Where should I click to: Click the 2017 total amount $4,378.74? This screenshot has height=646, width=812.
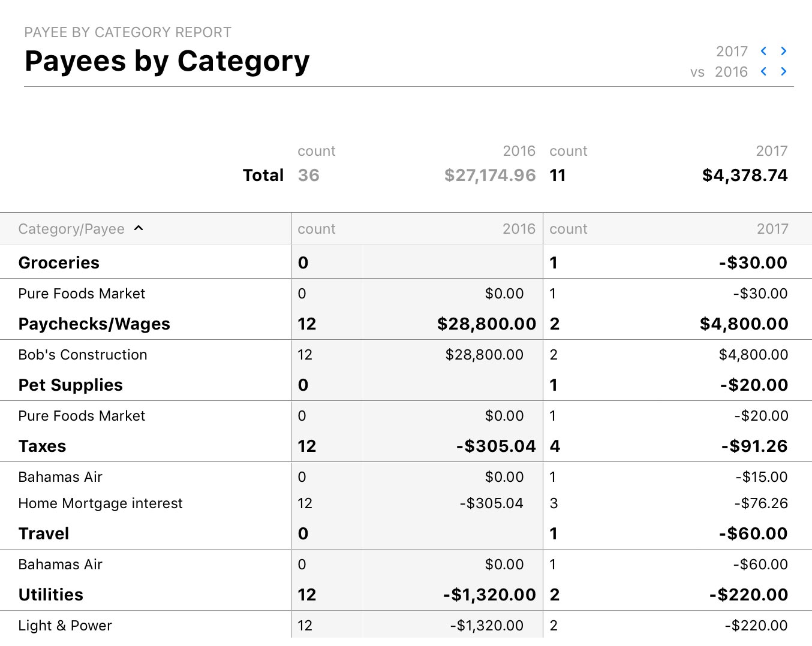pyautogui.click(x=744, y=175)
